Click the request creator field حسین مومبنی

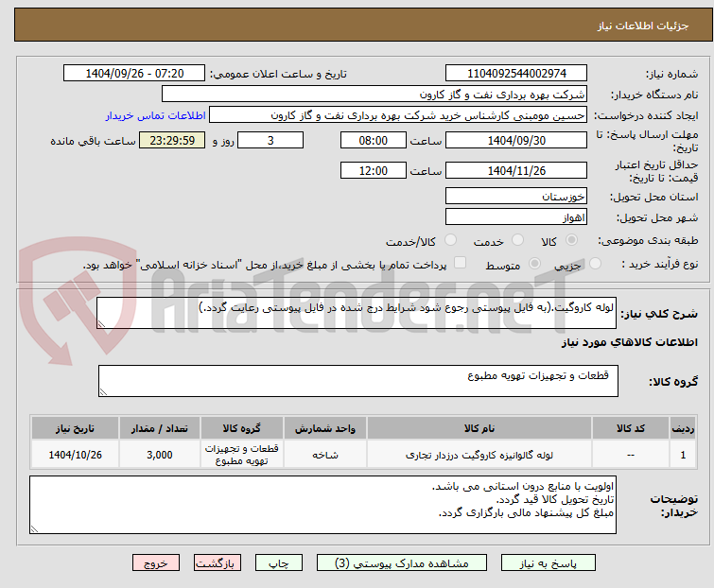click(398, 115)
